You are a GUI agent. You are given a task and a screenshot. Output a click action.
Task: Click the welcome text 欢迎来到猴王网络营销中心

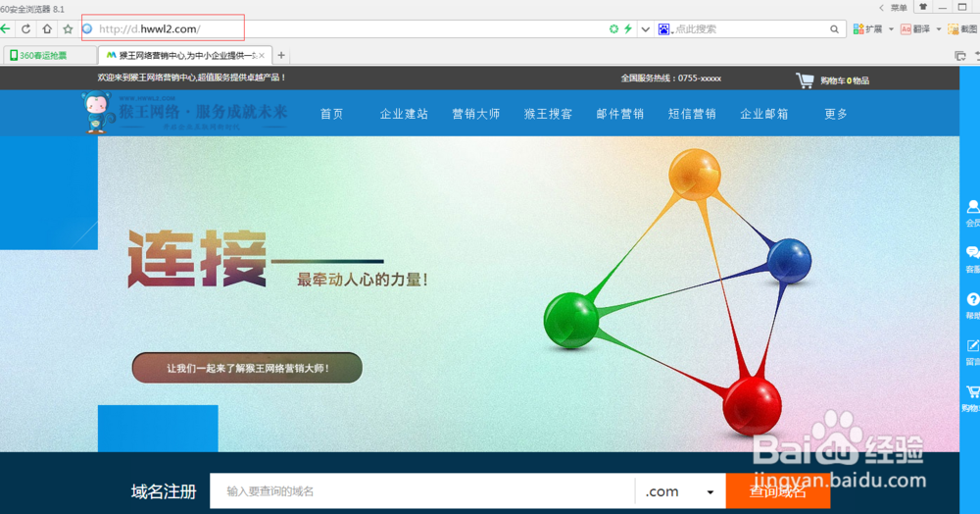191,77
